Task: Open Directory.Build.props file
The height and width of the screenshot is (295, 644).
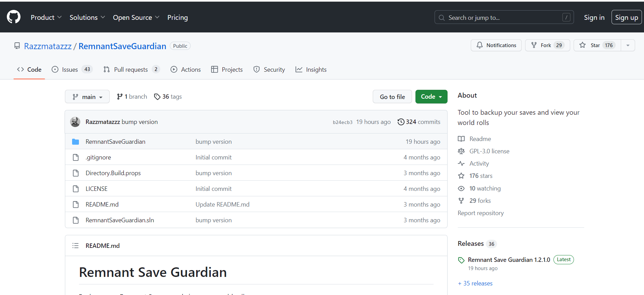Action: tap(113, 173)
